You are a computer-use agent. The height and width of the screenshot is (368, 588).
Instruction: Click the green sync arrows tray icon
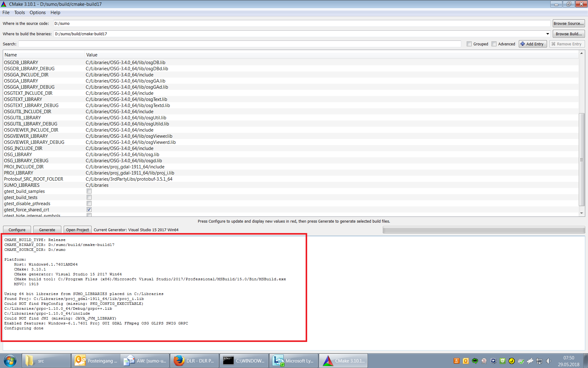(x=475, y=361)
